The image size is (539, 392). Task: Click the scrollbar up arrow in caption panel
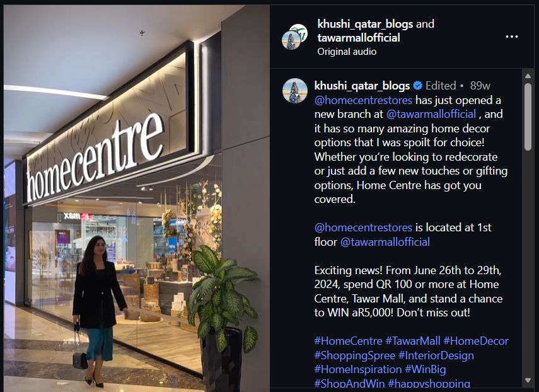tap(528, 76)
